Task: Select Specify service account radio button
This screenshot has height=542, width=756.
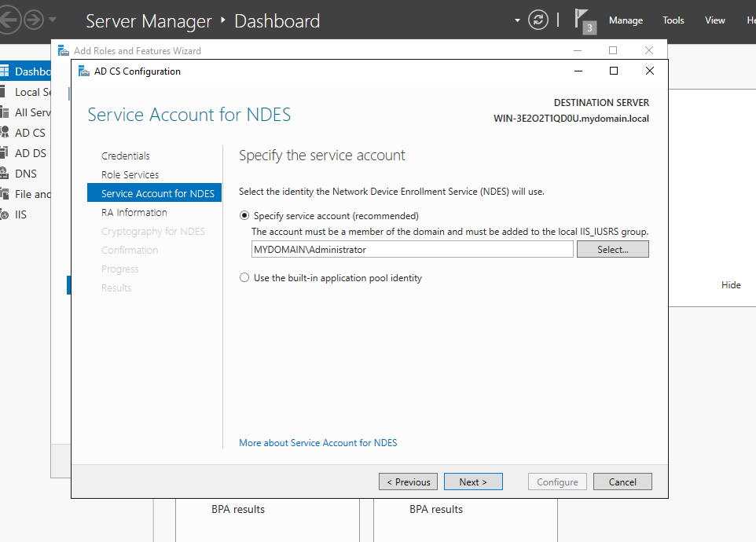Action: coord(244,215)
